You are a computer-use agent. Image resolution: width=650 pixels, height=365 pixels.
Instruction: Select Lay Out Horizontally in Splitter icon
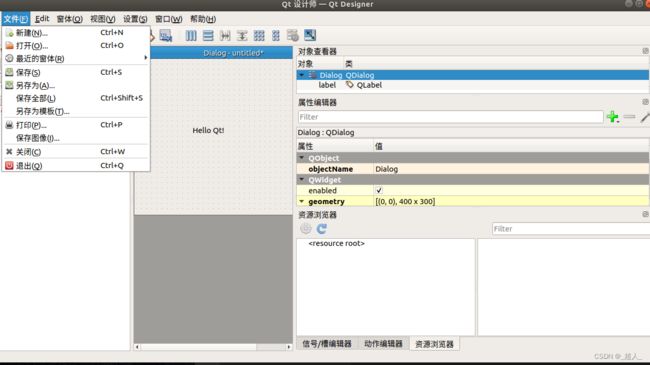pos(225,36)
